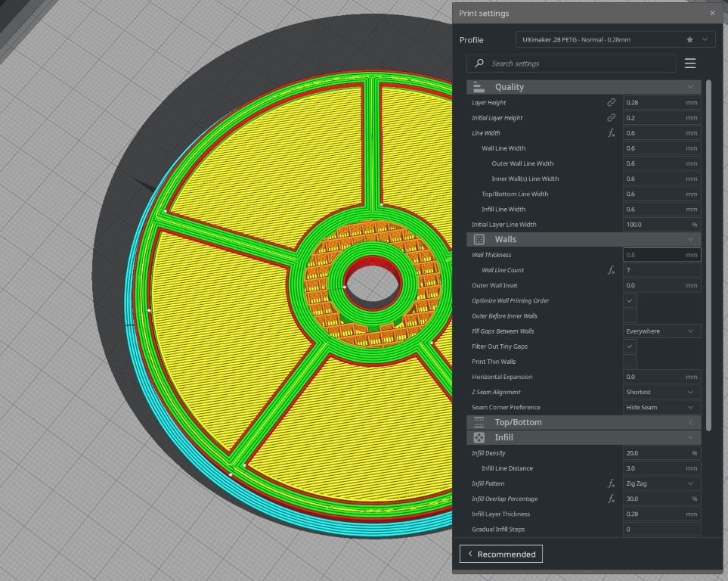This screenshot has width=728, height=581.
Task: Click the Recommended button
Action: [501, 554]
